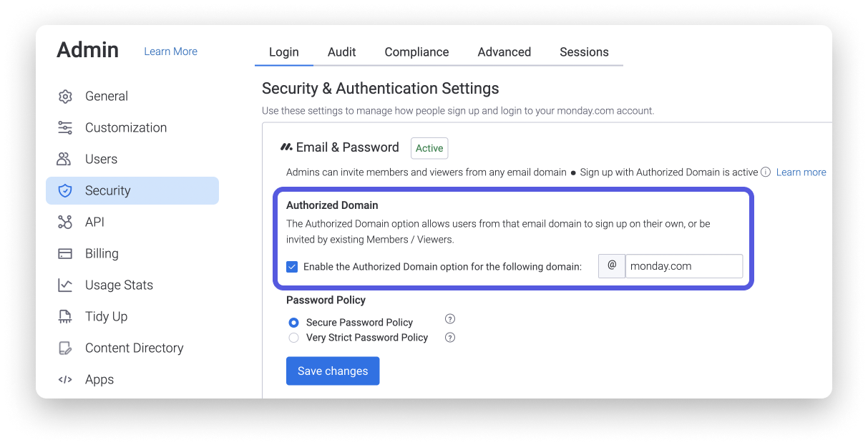Image resolution: width=868 pixels, height=445 pixels.
Task: Disable the Authorized Domain checkbox
Action: click(x=292, y=266)
